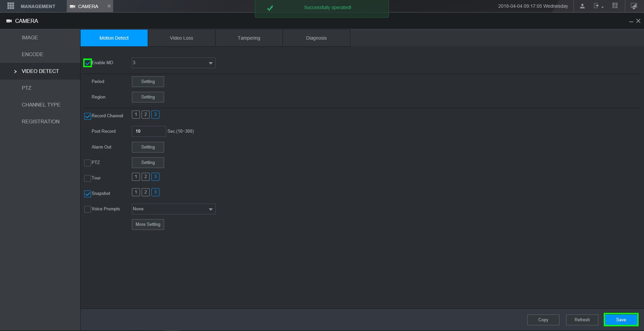Go to the MANAGEMENT tab

tap(34, 6)
